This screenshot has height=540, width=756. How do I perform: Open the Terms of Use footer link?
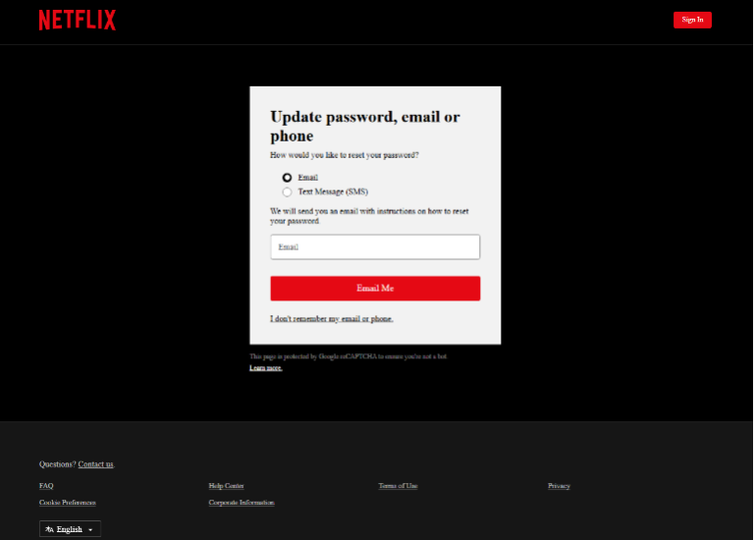pyautogui.click(x=398, y=486)
